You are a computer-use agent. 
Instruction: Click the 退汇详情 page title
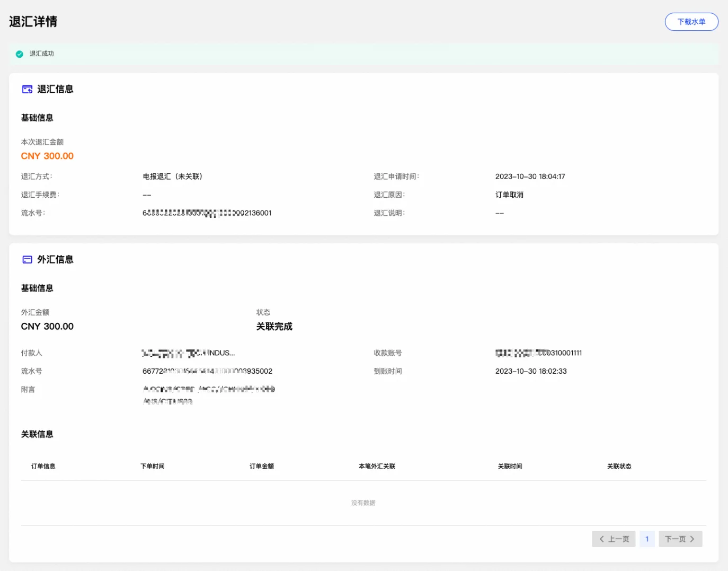(33, 22)
